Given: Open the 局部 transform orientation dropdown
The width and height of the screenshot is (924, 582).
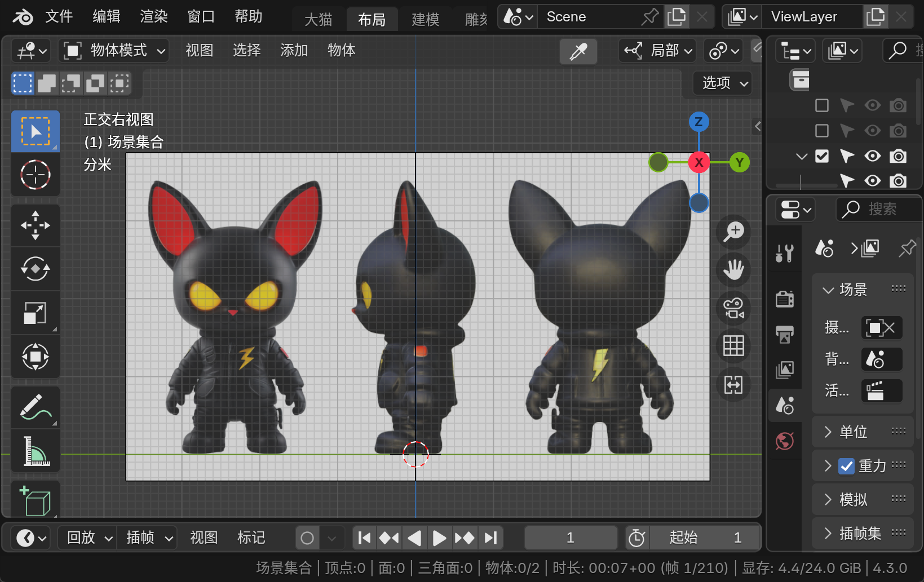Looking at the screenshot, I should point(657,51).
